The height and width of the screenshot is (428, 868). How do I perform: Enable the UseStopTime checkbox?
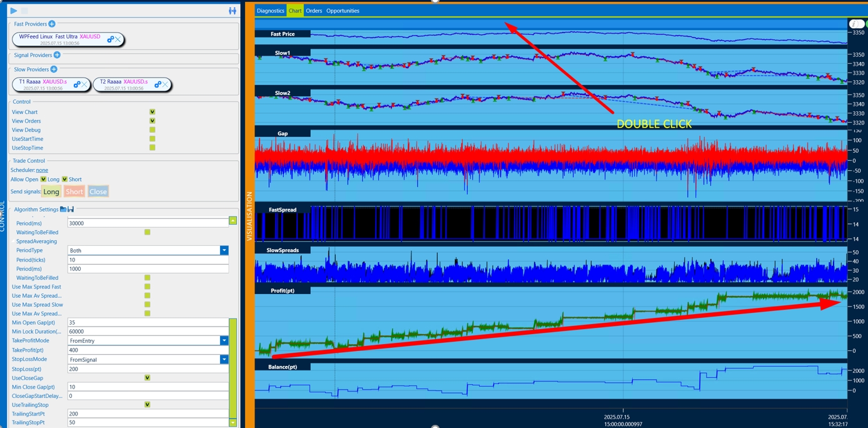click(152, 148)
